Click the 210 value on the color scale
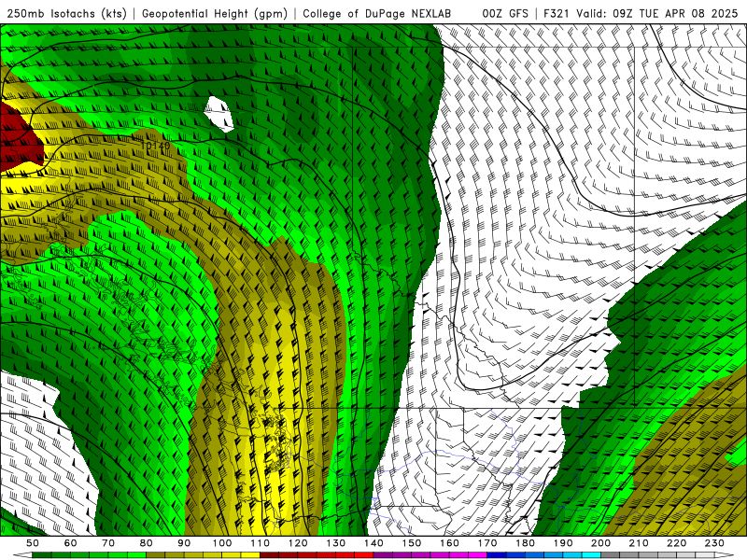 639,543
